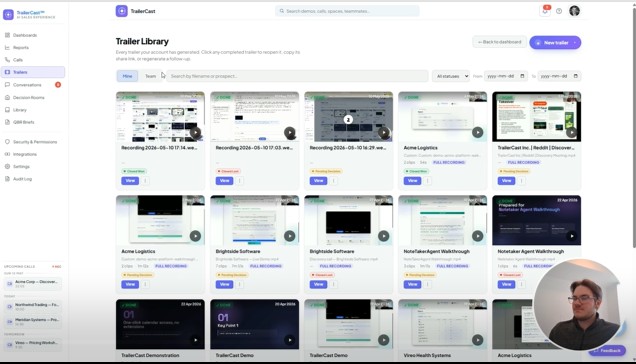The width and height of the screenshot is (636, 364).
Task: Open the Vireo Pricing Workshop upcoming call
Action: pyautogui.click(x=33, y=345)
